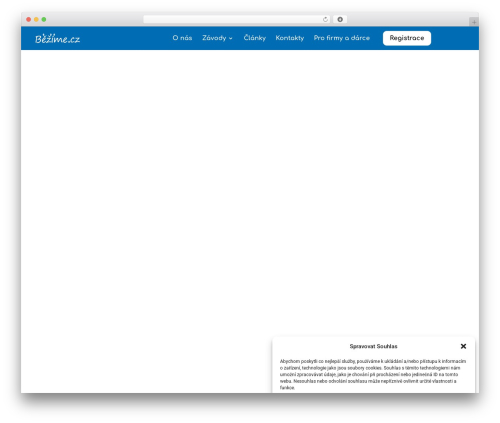
Task: Open the browser extension icon beside address bar
Action: 340,19
